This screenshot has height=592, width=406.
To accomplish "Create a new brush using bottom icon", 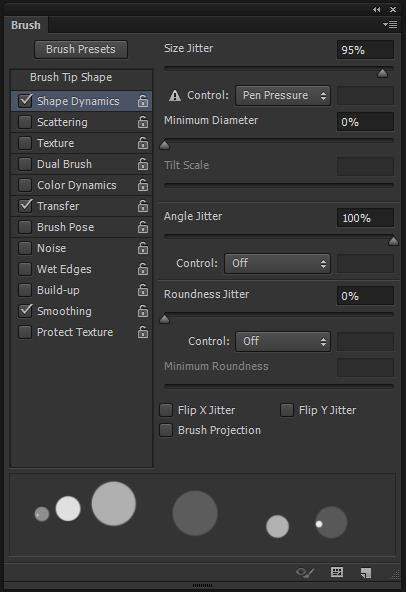I will point(366,573).
